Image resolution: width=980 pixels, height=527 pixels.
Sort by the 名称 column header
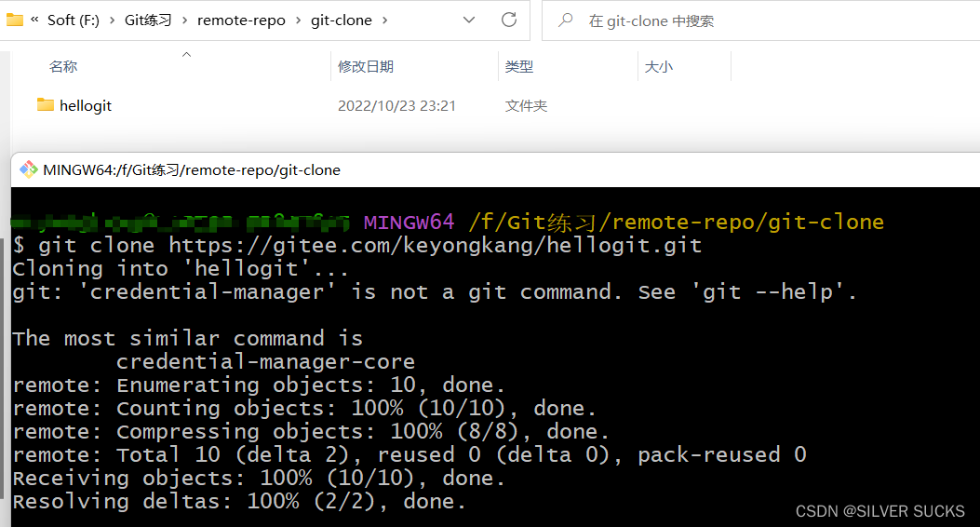tap(63, 66)
